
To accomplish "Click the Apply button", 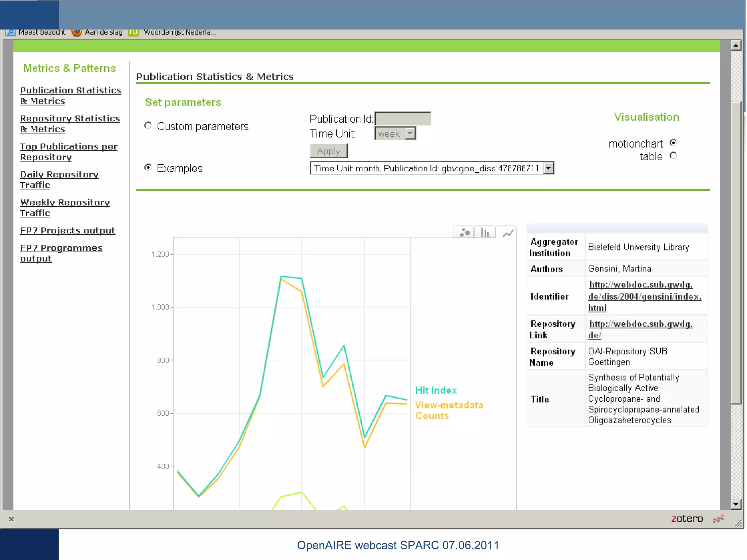I will pos(329,151).
